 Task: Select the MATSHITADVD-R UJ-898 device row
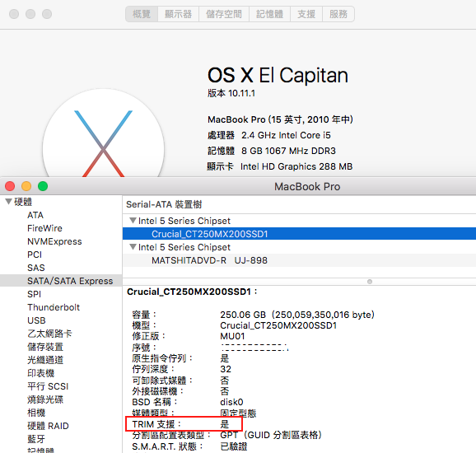point(299,260)
